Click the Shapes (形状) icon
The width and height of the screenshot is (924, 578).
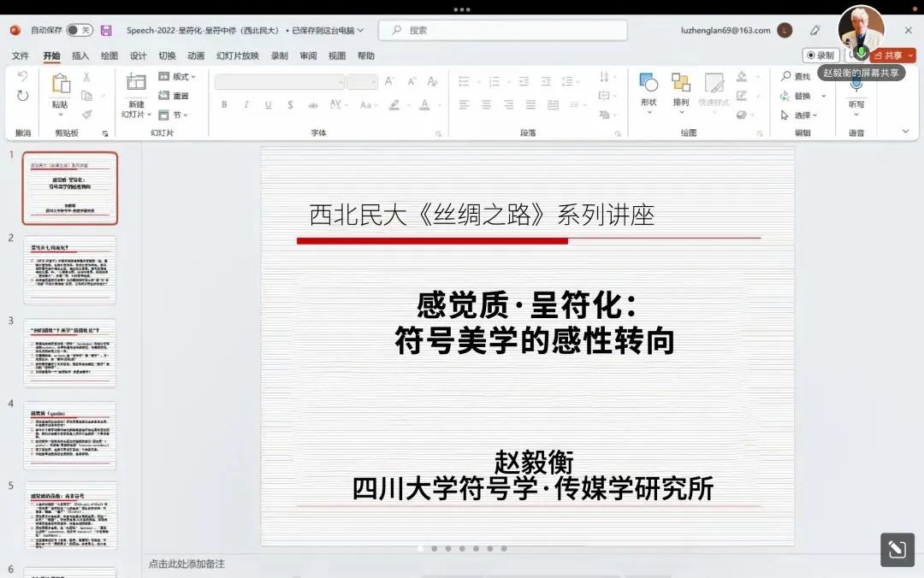649,84
